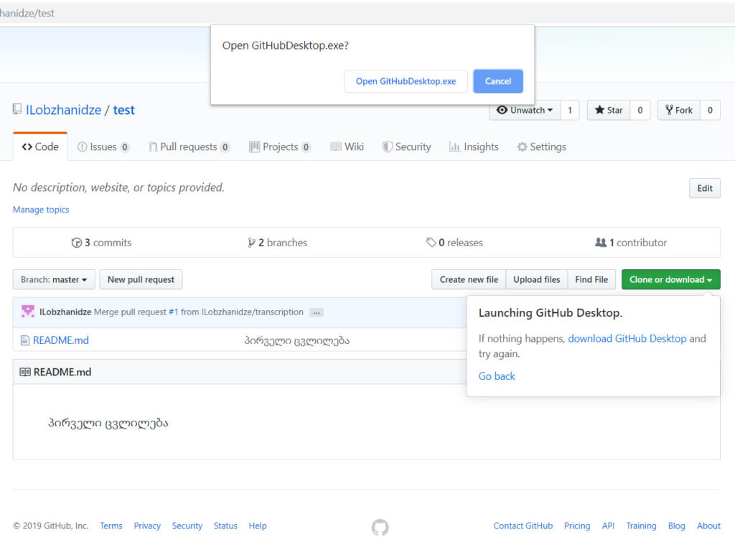The image size is (735, 560).
Task: Click the releases tag icon
Action: (x=431, y=243)
